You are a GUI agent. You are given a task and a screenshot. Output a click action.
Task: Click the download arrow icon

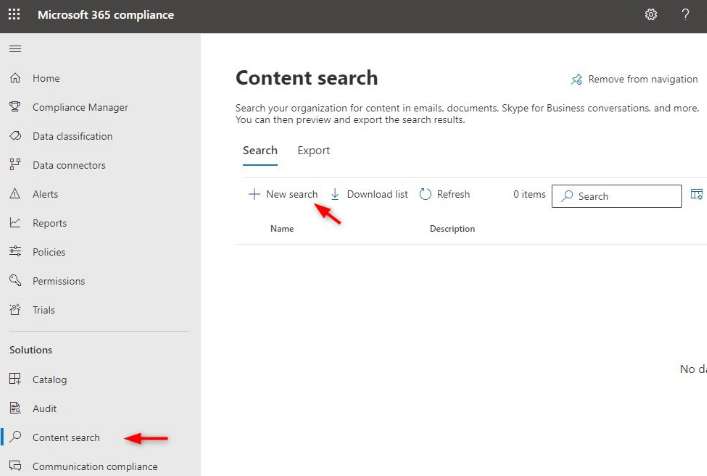[335, 194]
